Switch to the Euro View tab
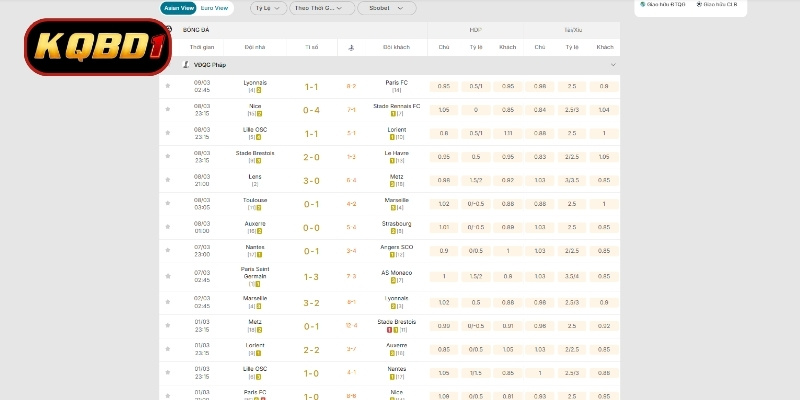 [214, 8]
